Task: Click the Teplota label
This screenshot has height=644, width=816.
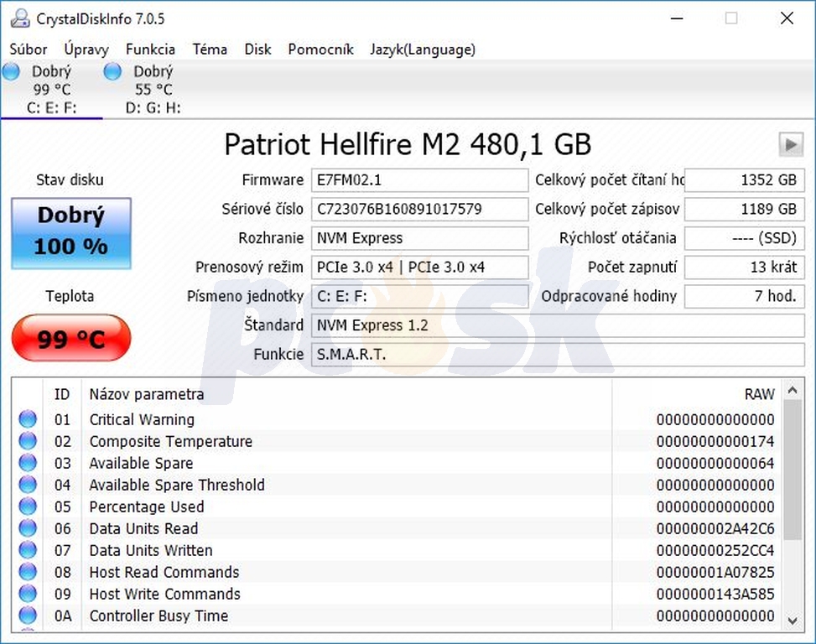Action: click(70, 296)
